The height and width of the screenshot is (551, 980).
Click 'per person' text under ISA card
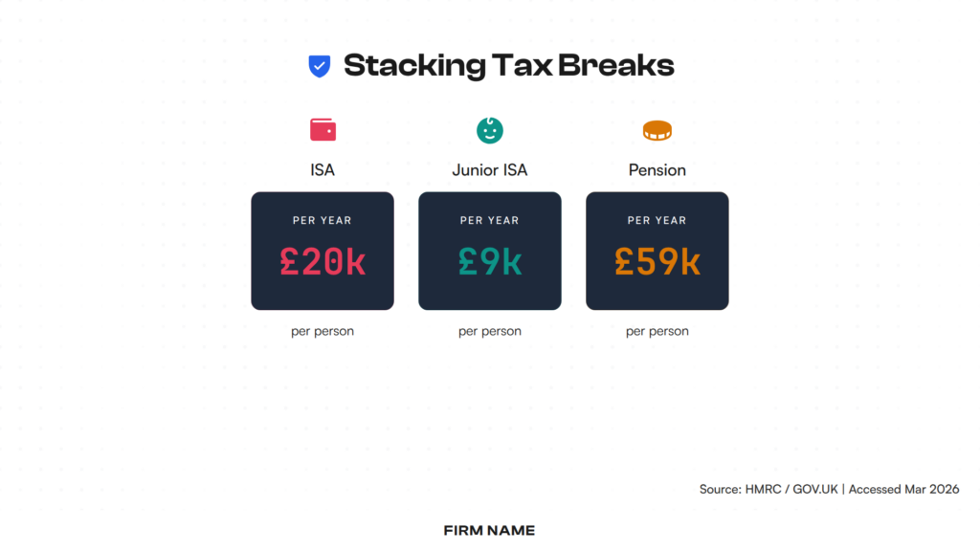[323, 331]
